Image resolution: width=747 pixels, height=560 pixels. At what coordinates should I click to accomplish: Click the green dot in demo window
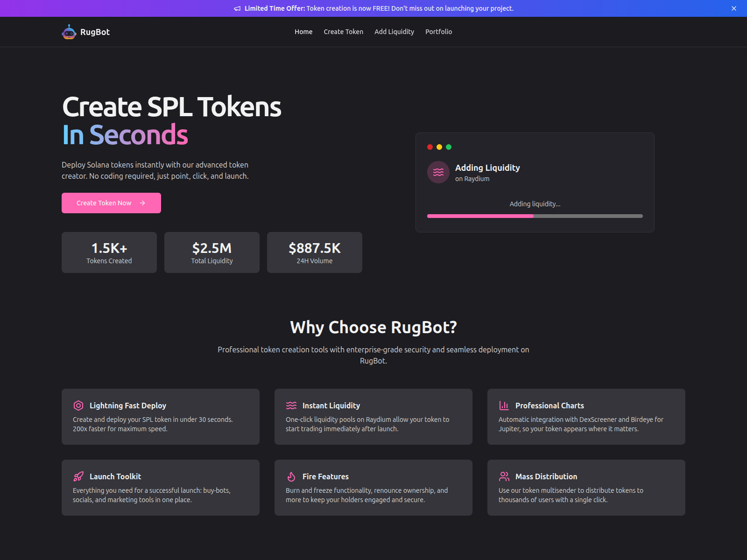[449, 147]
